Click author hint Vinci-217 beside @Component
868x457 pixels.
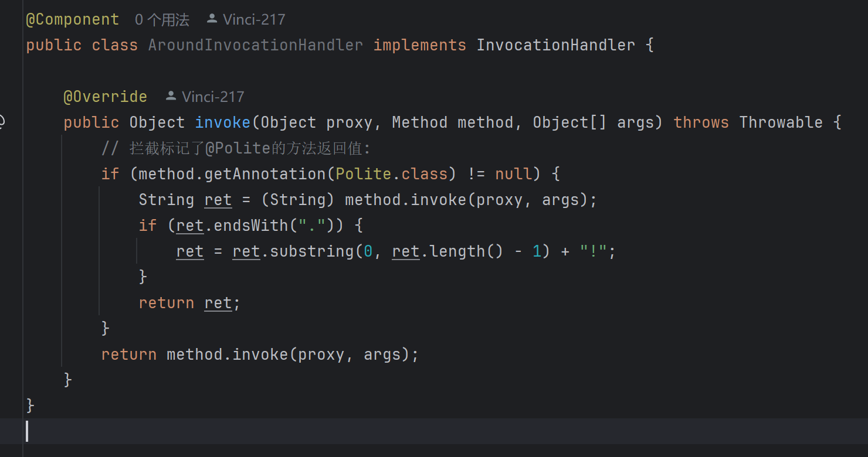(x=246, y=20)
